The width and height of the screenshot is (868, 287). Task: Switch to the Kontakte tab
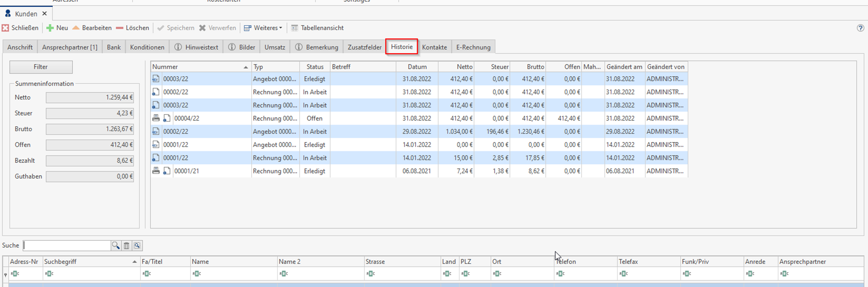point(434,47)
